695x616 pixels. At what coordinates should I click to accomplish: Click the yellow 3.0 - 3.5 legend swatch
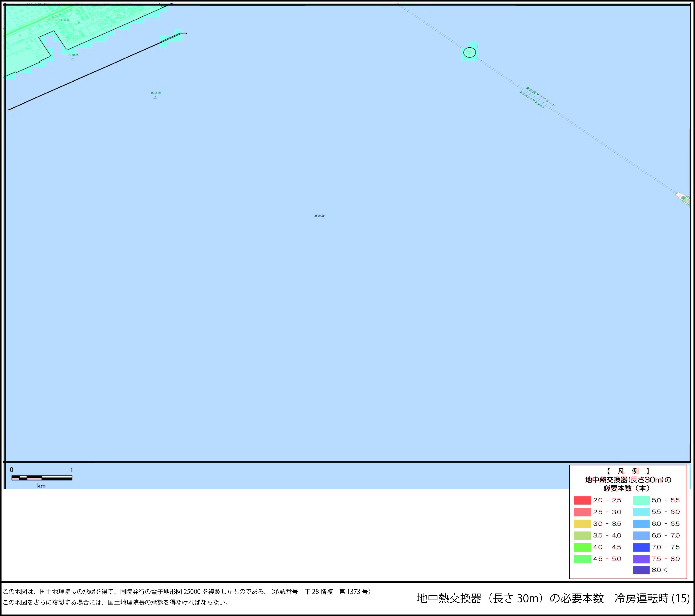coord(582,524)
